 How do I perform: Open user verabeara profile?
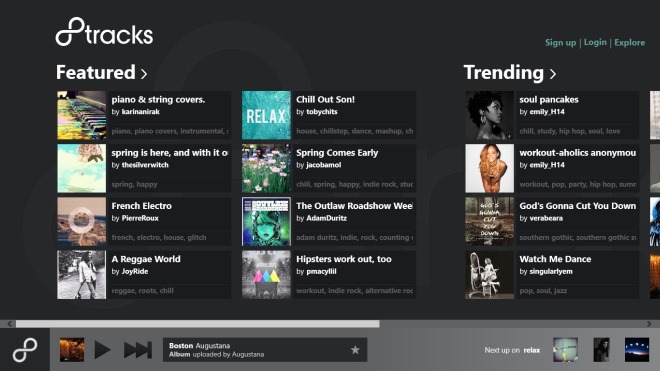coord(546,218)
